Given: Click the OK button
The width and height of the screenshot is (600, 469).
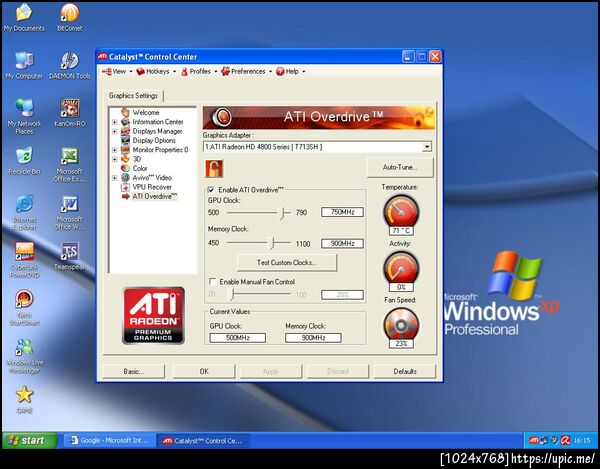Looking at the screenshot, I should (x=204, y=371).
